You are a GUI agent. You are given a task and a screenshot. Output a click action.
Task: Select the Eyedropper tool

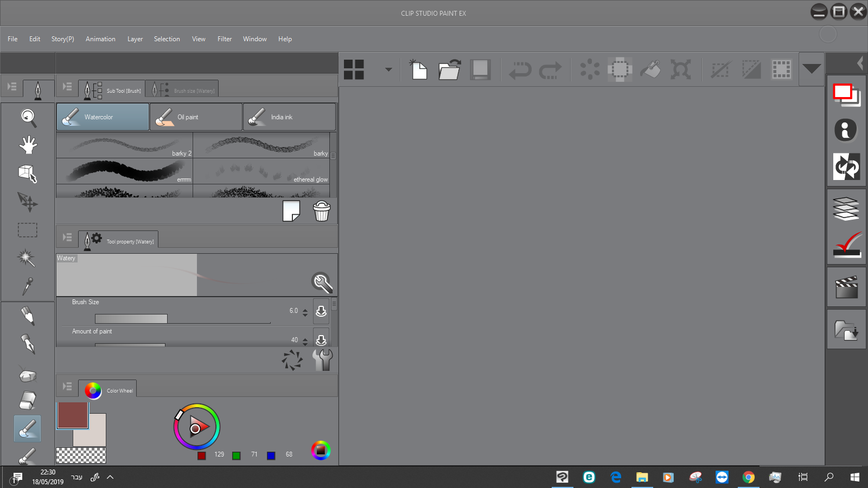pos(28,286)
